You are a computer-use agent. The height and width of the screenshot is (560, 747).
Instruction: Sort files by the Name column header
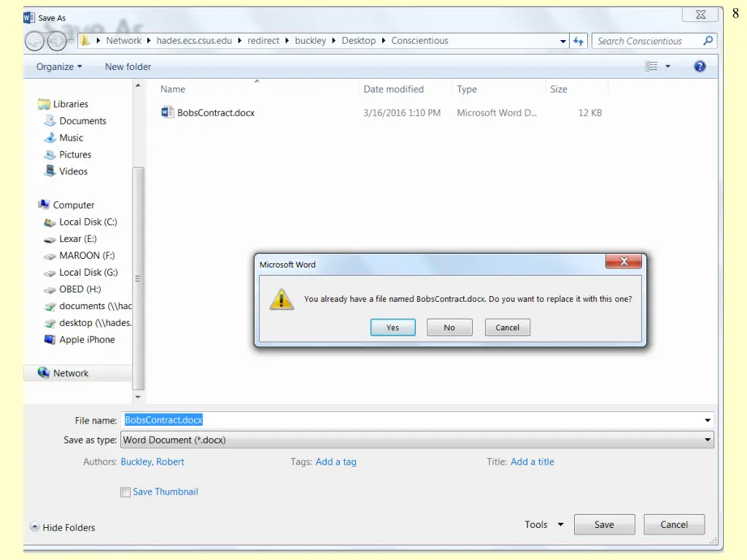point(172,89)
